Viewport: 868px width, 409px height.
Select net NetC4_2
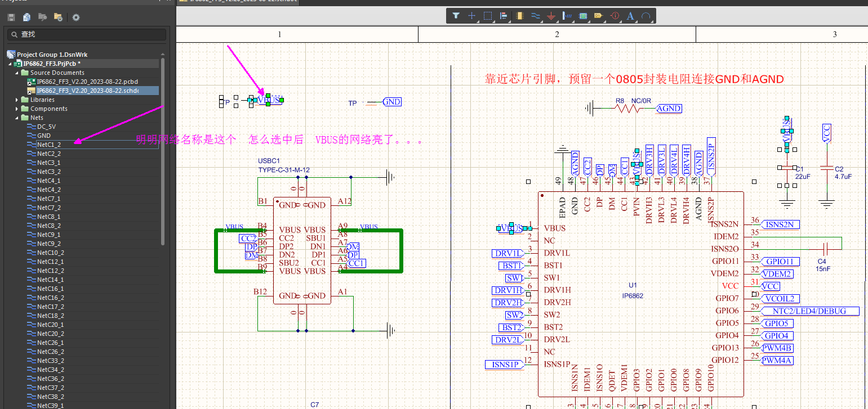(49, 190)
